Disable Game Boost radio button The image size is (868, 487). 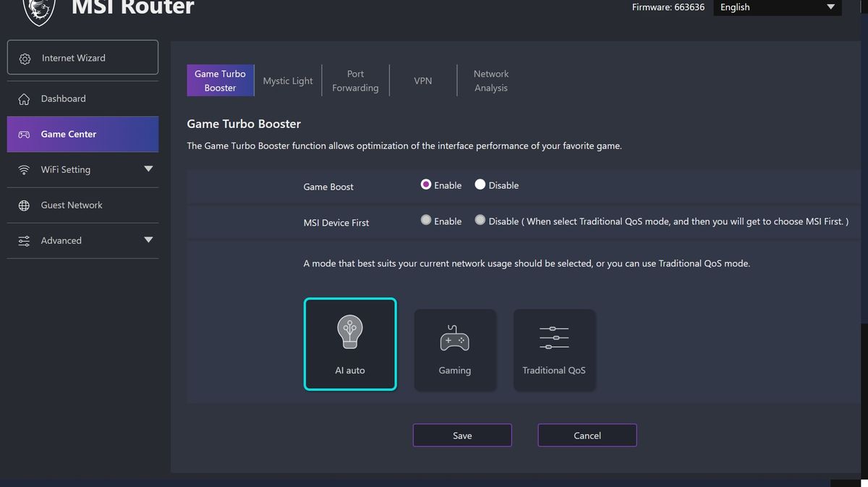480,185
